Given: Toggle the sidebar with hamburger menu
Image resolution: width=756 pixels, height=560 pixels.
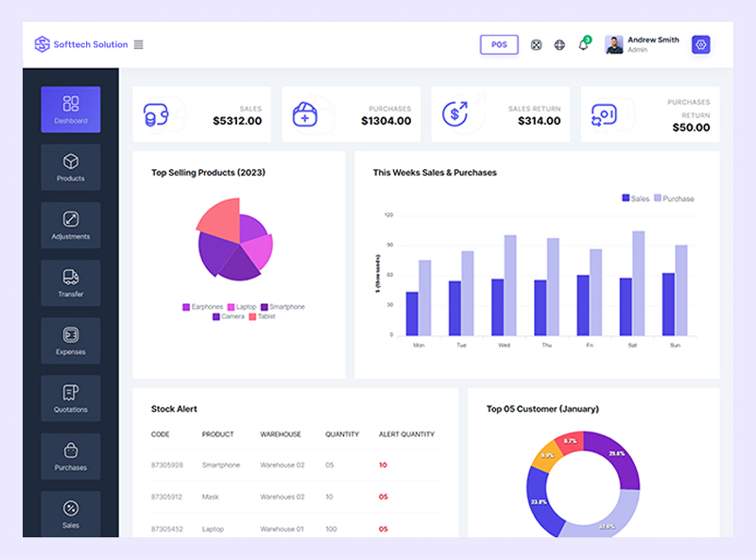Looking at the screenshot, I should 139,44.
